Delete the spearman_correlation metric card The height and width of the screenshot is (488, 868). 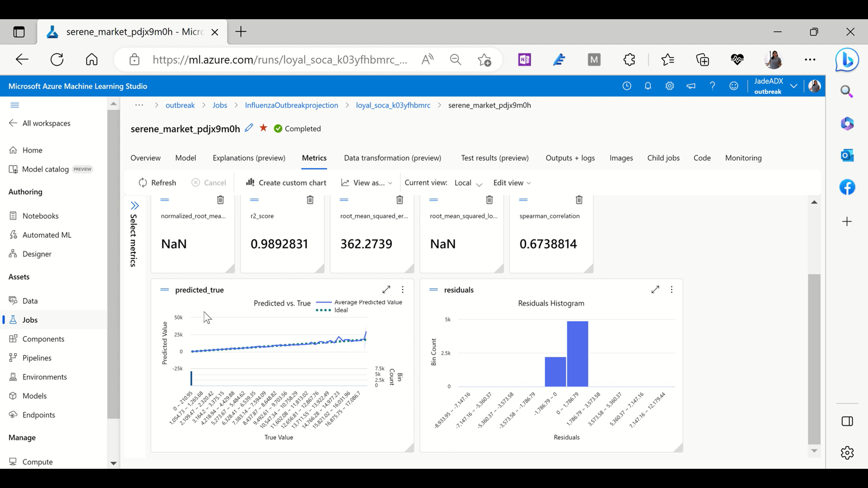(579, 200)
